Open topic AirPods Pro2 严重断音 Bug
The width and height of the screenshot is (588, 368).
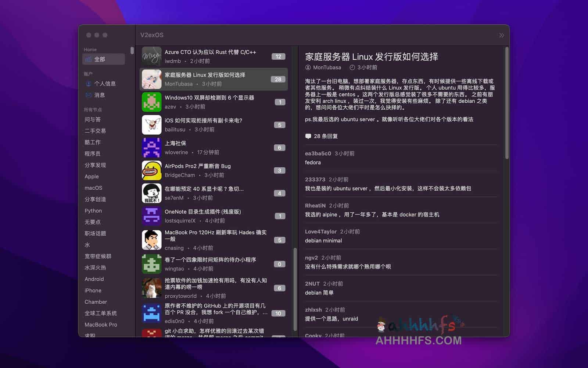point(198,166)
